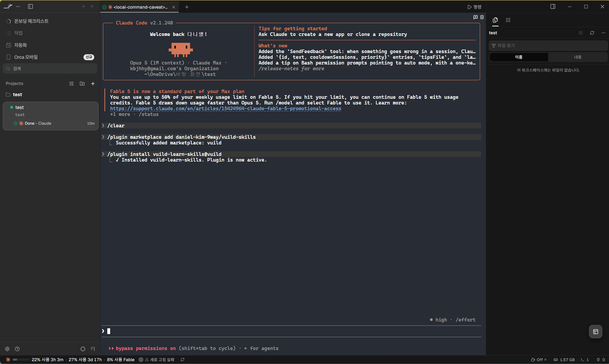Expand the /plugin install command chevron
Viewport: 609px width, 364px height.
[103, 154]
